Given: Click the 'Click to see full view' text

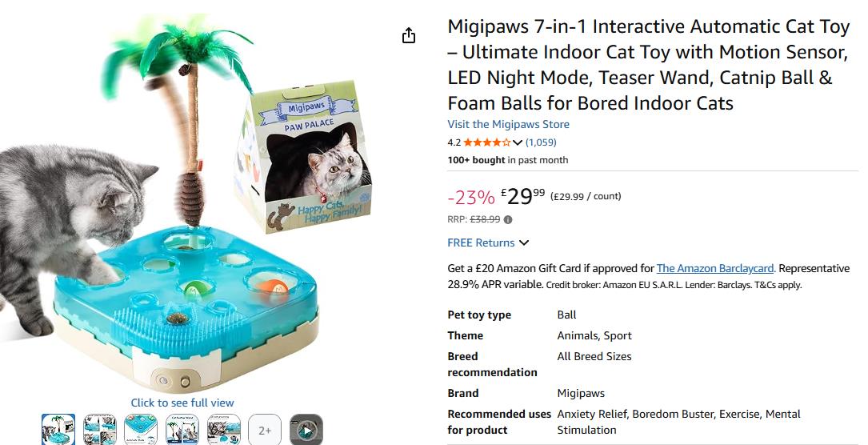Looking at the screenshot, I should tap(182, 403).
